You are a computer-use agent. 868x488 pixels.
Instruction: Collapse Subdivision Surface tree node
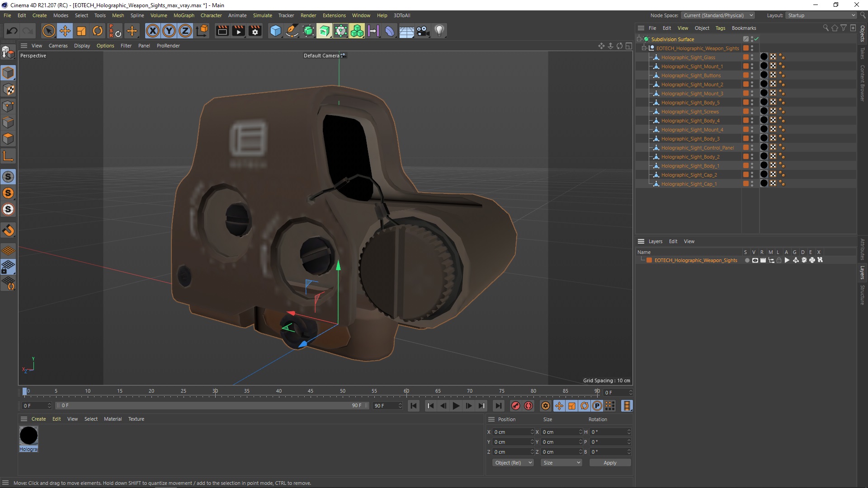(639, 39)
